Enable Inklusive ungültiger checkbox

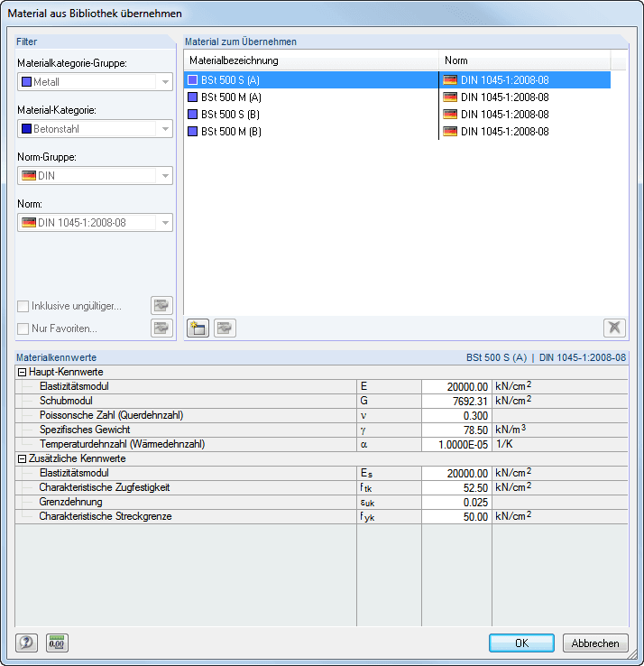pos(23,306)
